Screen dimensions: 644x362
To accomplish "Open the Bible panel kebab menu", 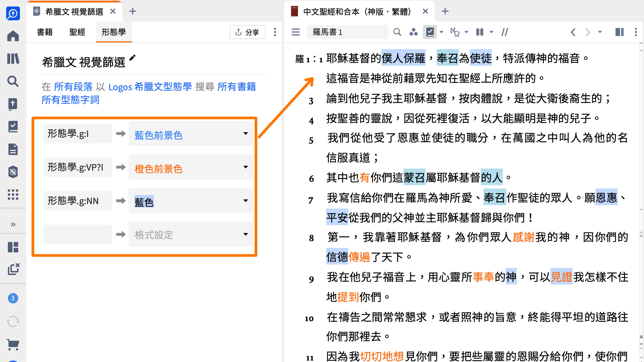I will pos(636,32).
